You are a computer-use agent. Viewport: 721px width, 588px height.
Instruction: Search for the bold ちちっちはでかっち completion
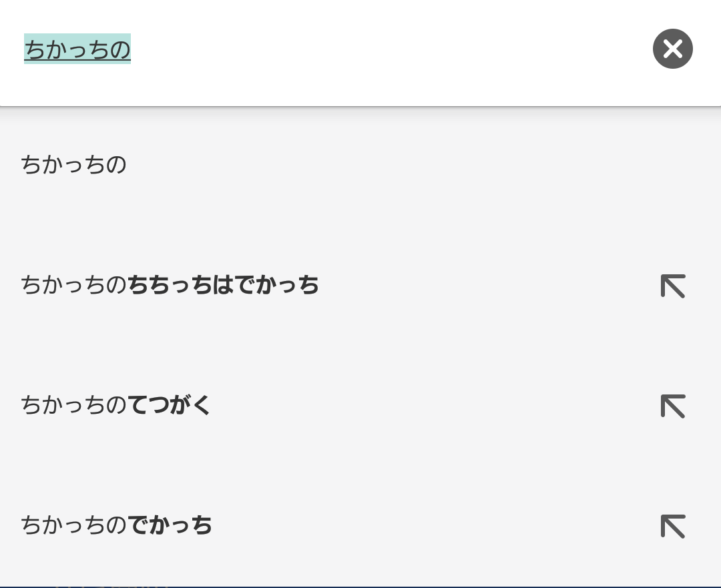[x=223, y=285]
